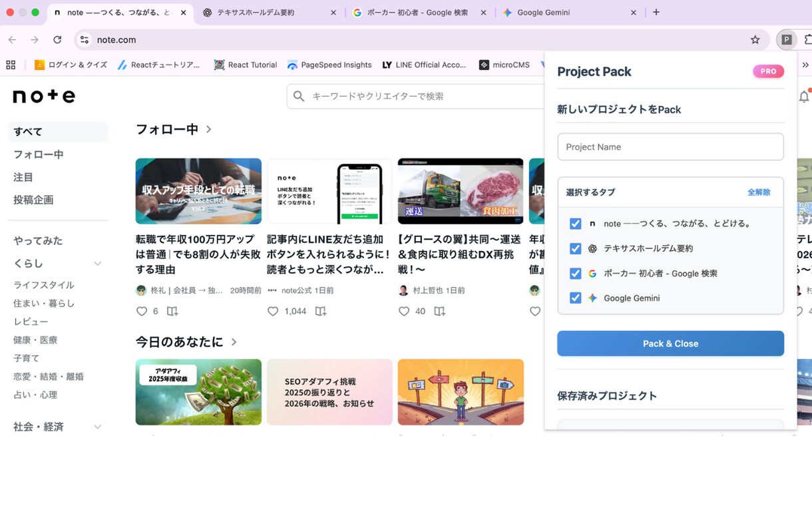Select 投稿企画 in the note sidebar
The height and width of the screenshot is (508, 812).
(x=33, y=200)
